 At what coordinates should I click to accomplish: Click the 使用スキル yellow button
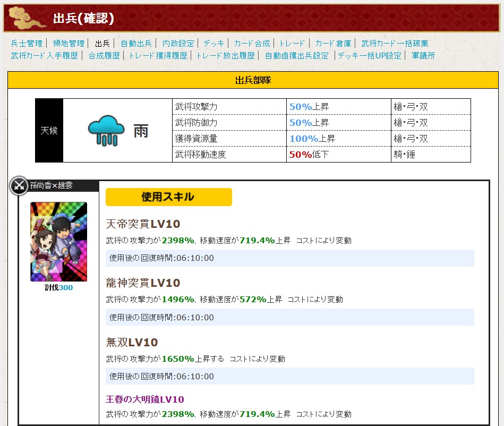tap(168, 197)
